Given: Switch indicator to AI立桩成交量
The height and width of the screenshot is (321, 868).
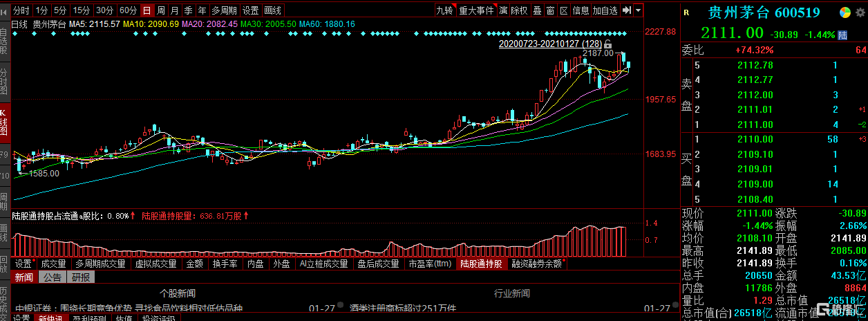Looking at the screenshot, I should [323, 264].
